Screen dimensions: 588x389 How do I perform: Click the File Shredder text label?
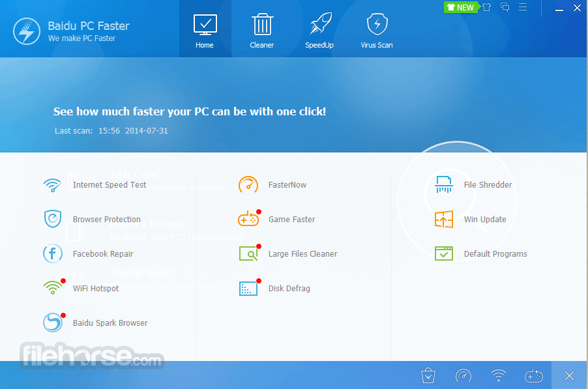click(x=488, y=185)
